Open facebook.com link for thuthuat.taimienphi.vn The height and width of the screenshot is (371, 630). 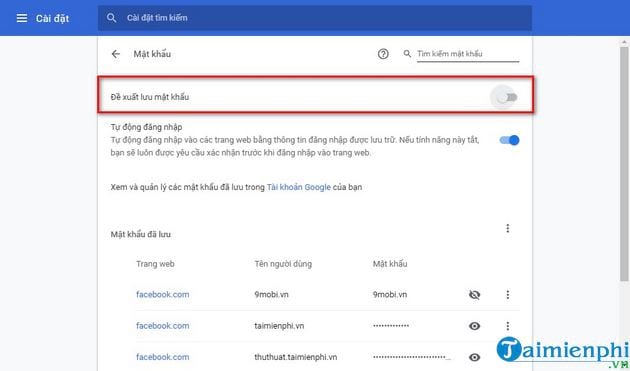(x=162, y=357)
